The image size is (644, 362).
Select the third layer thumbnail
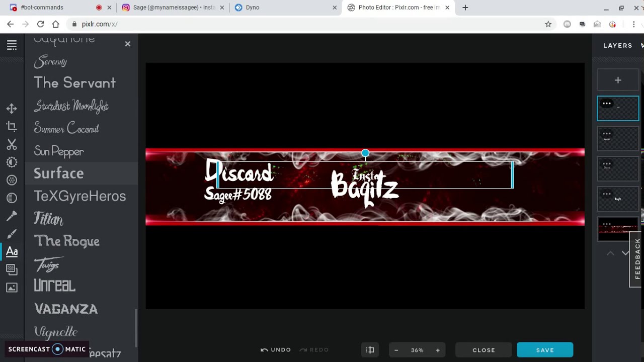[x=618, y=168]
